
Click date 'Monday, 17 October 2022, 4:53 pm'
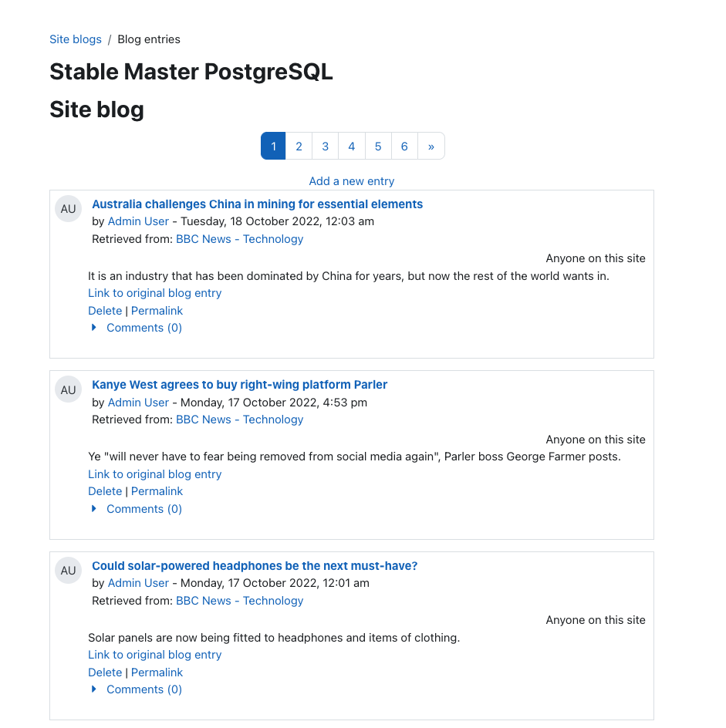click(x=274, y=403)
